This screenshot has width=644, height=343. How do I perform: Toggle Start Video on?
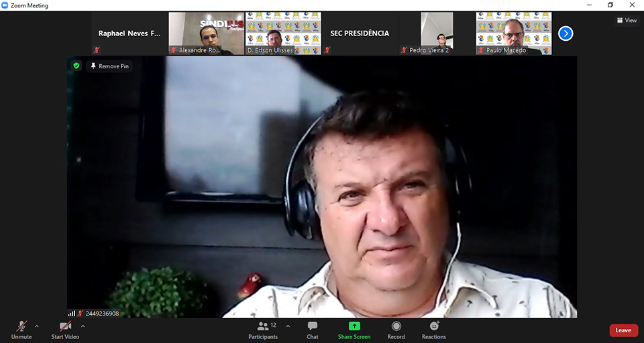pyautogui.click(x=65, y=329)
